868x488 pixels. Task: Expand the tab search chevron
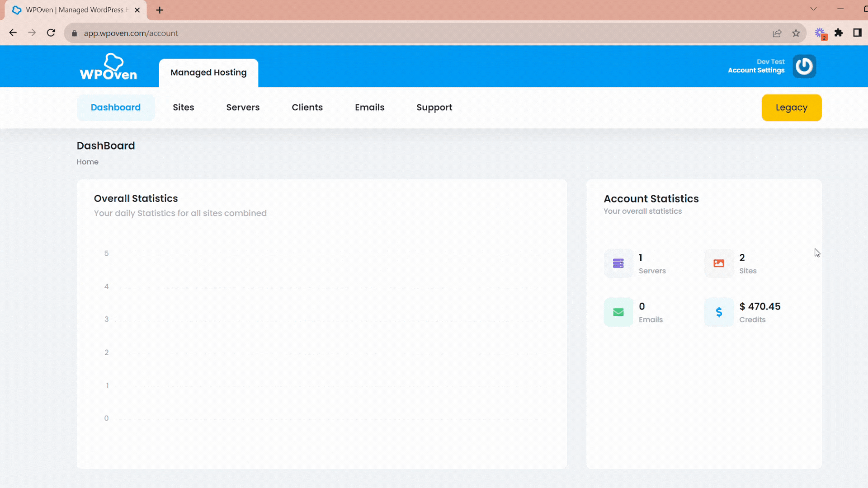813,9
